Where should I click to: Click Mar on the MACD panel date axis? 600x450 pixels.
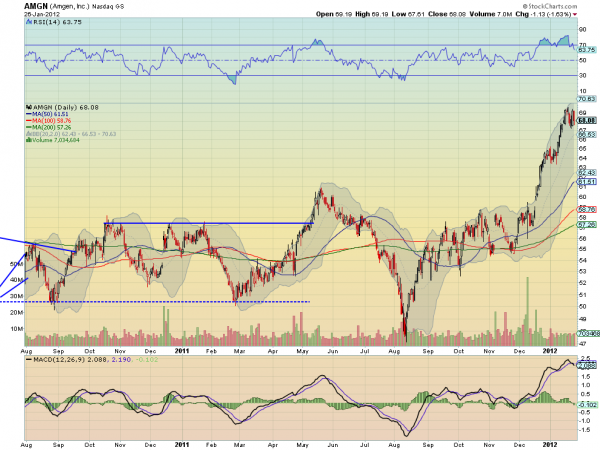pyautogui.click(x=239, y=445)
